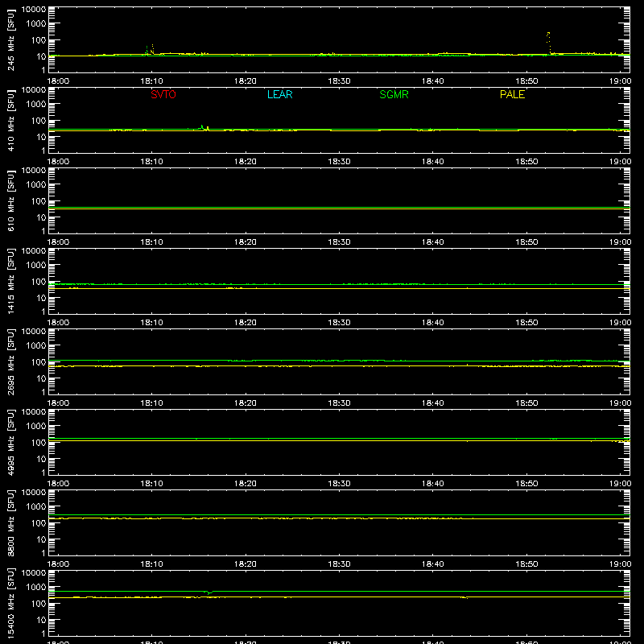Click the yellow PALE station label

(512, 94)
